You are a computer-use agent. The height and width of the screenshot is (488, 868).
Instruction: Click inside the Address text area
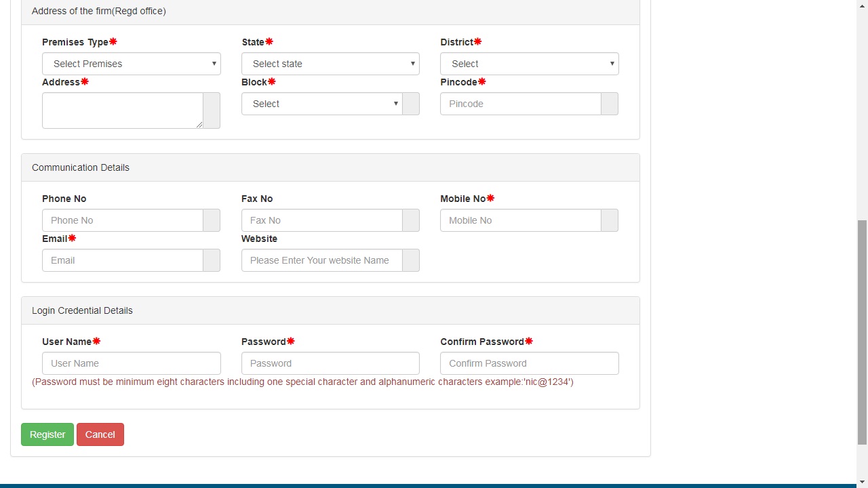coord(122,110)
